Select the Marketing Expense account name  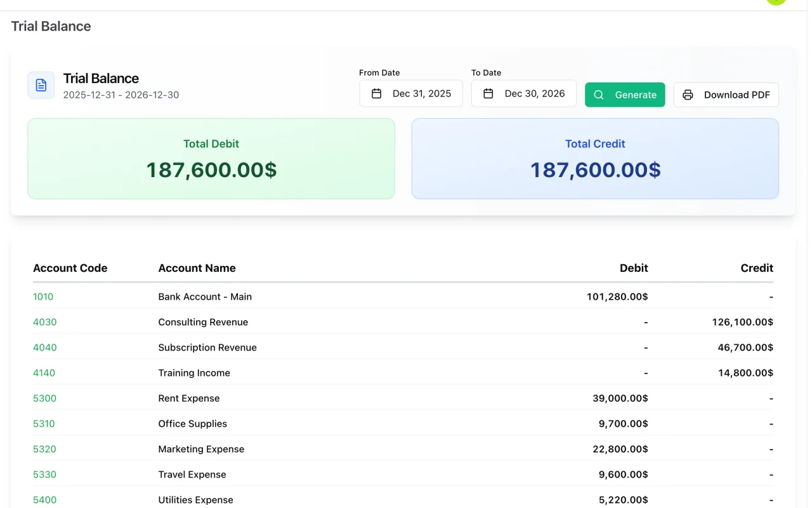[x=201, y=449]
